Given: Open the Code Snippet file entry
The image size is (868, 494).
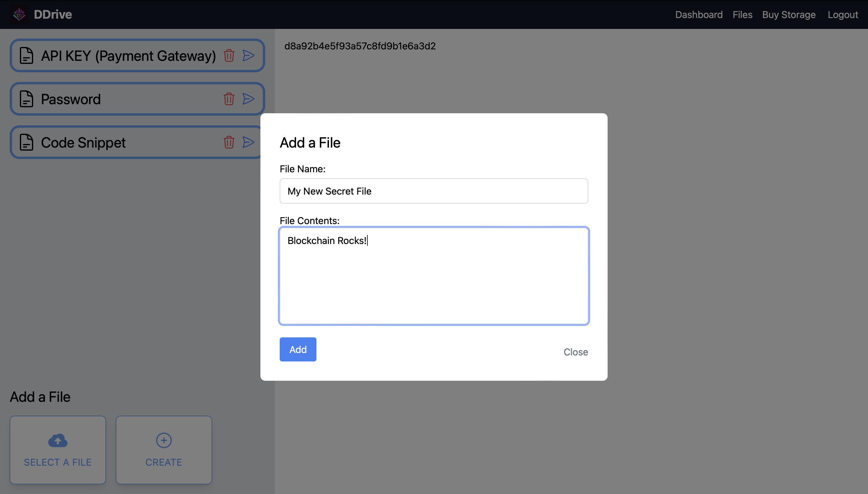Looking at the screenshot, I should [83, 142].
